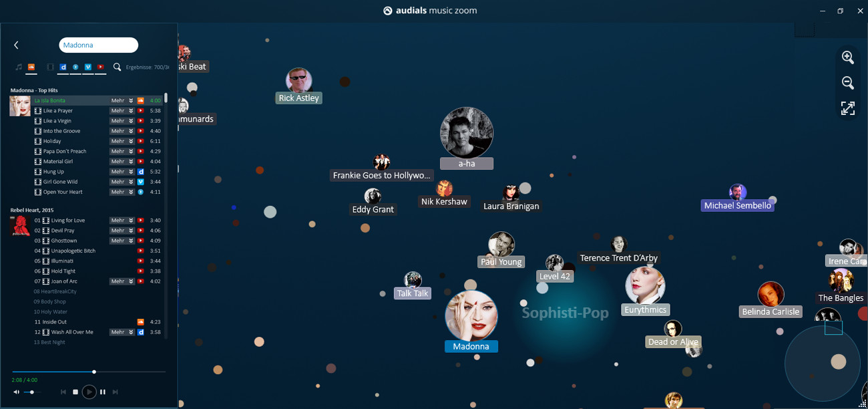
Task: Click the speaker volume icon
Action: tap(16, 392)
